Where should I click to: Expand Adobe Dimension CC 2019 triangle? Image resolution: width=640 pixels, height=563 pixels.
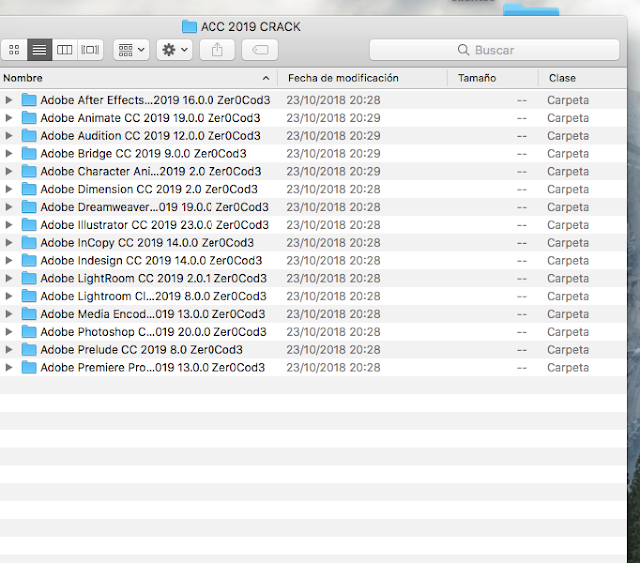point(9,189)
